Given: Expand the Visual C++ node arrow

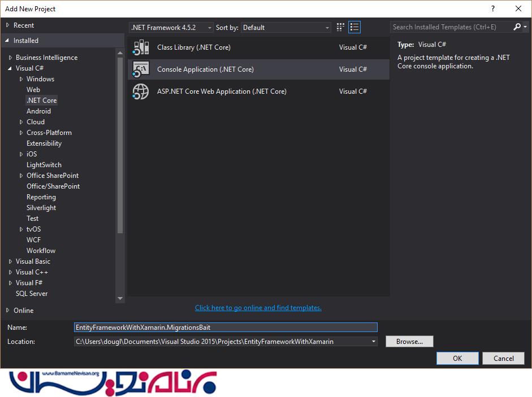Looking at the screenshot, I should pos(10,272).
